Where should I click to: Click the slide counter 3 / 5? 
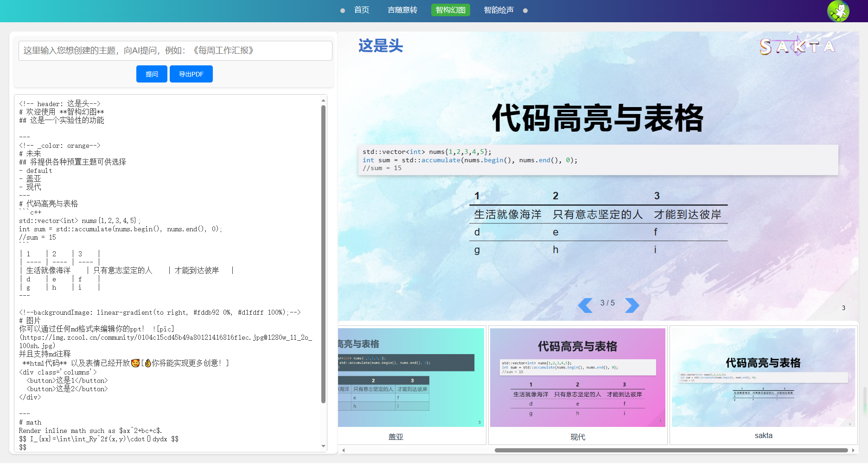coord(607,303)
